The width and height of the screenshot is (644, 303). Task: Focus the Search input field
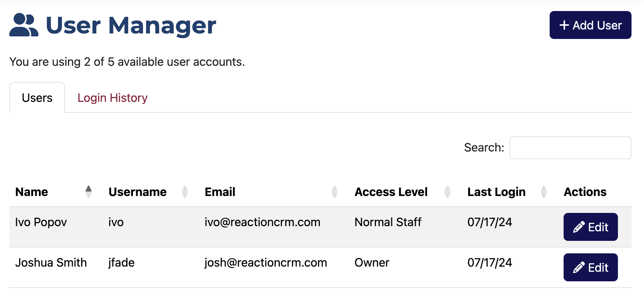tap(571, 148)
